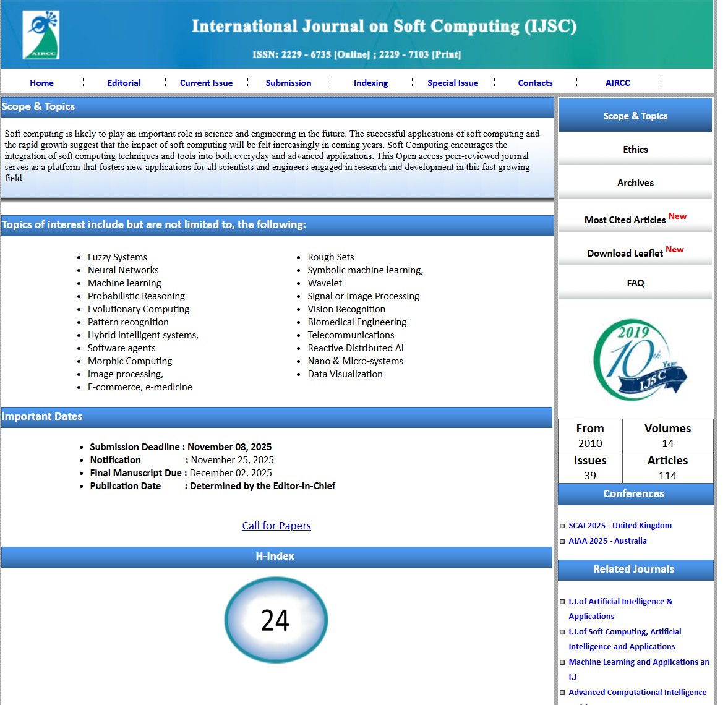Viewport: 728px width, 705px height.
Task: Open the Ethics sidebar item
Action: coord(635,150)
